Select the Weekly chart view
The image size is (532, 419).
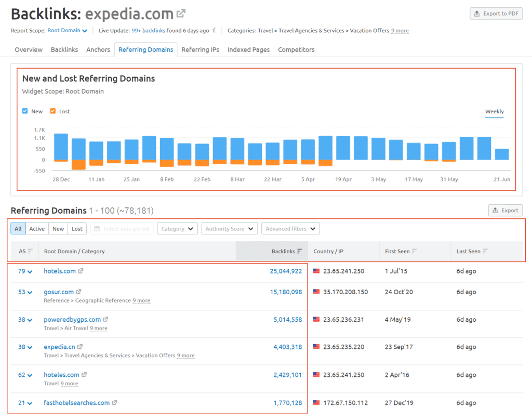click(495, 111)
